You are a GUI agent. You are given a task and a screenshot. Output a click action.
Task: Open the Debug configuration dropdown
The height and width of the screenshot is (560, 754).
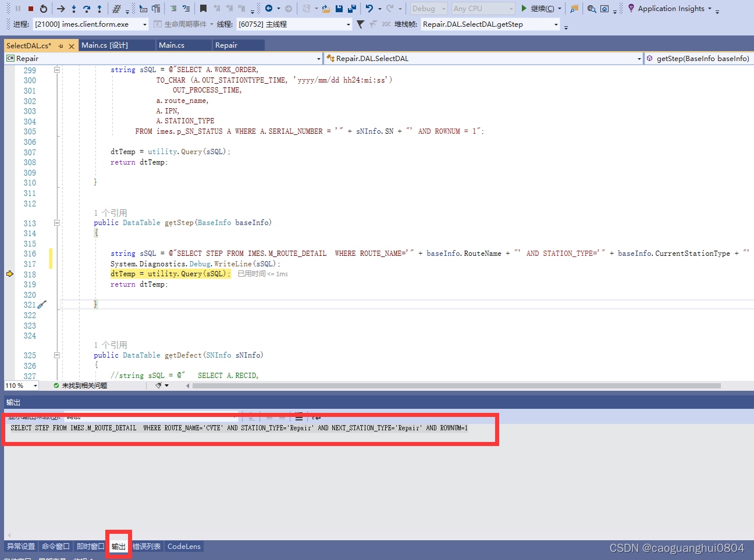click(x=429, y=9)
